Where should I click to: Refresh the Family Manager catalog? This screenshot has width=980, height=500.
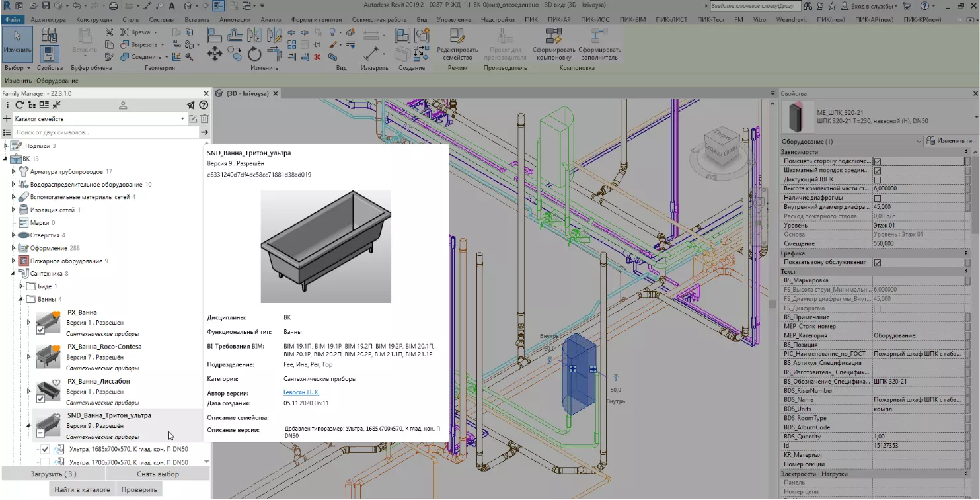[20, 105]
